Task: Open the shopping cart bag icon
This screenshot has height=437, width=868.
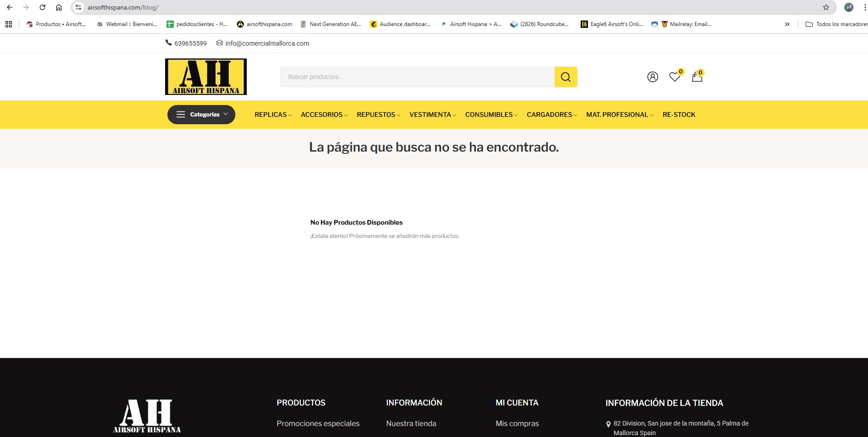Action: (696, 77)
